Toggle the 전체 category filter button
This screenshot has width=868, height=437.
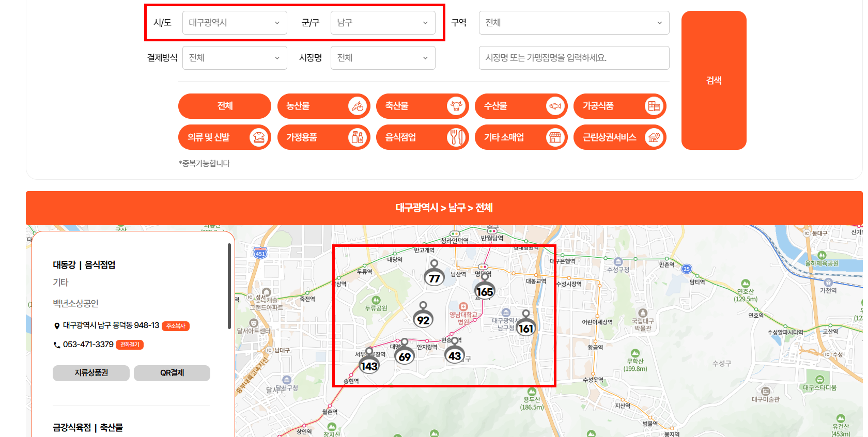(x=225, y=106)
